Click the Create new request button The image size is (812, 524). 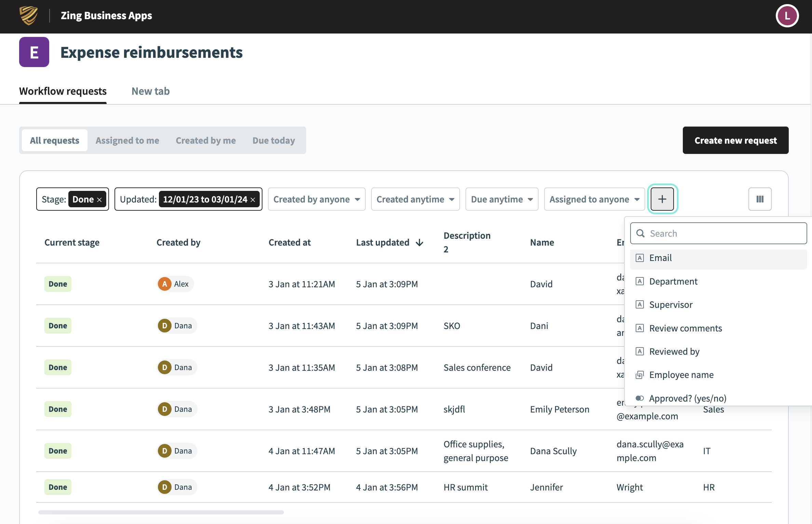click(735, 140)
